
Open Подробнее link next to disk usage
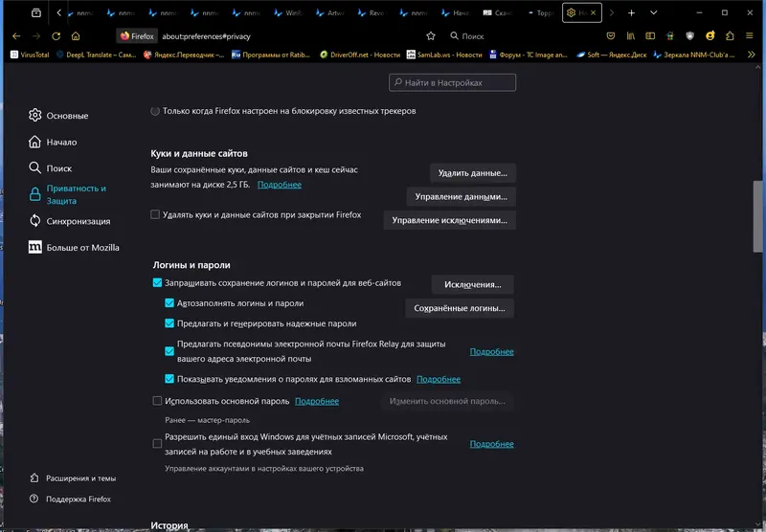[280, 185]
